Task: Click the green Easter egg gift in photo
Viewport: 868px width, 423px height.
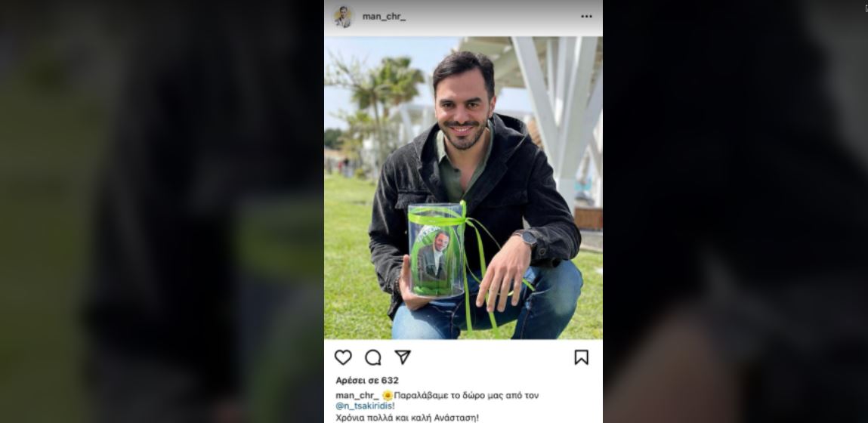Action: (x=436, y=250)
